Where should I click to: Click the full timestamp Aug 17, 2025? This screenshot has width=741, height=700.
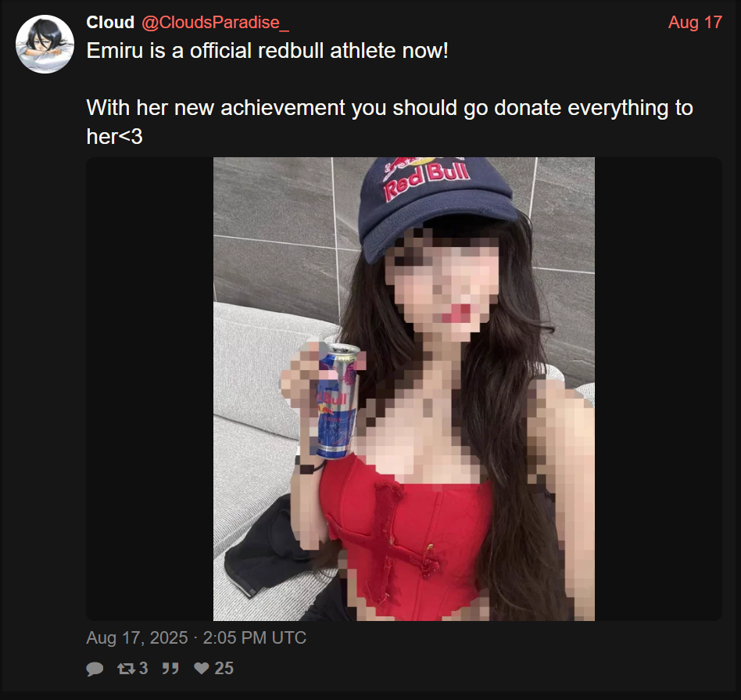(137, 637)
